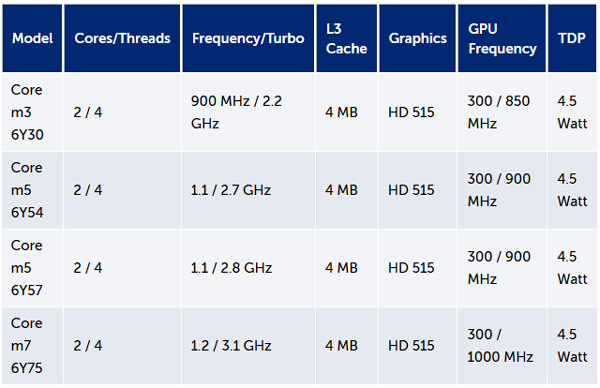Select the 4.5 Watt cell for m5 6Y54
Screen dimensions: 600x388
coord(572,190)
